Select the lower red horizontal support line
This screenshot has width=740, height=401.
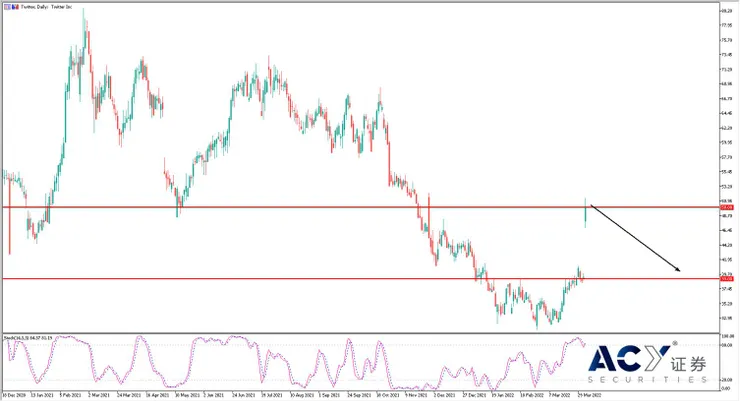click(361, 279)
